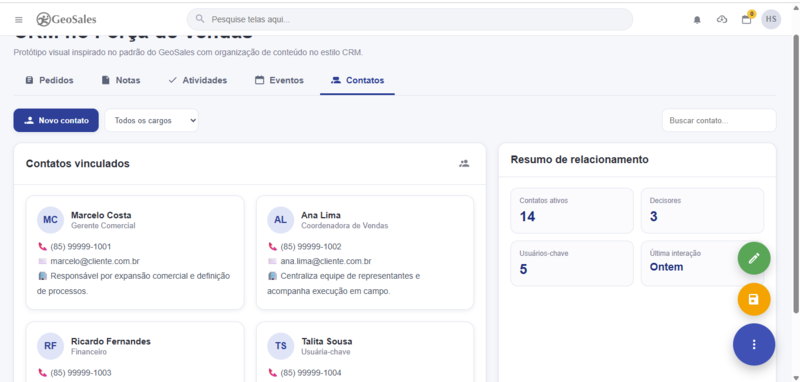Image resolution: width=800 pixels, height=382 pixels.
Task: Click the orange save floating button
Action: (x=754, y=299)
